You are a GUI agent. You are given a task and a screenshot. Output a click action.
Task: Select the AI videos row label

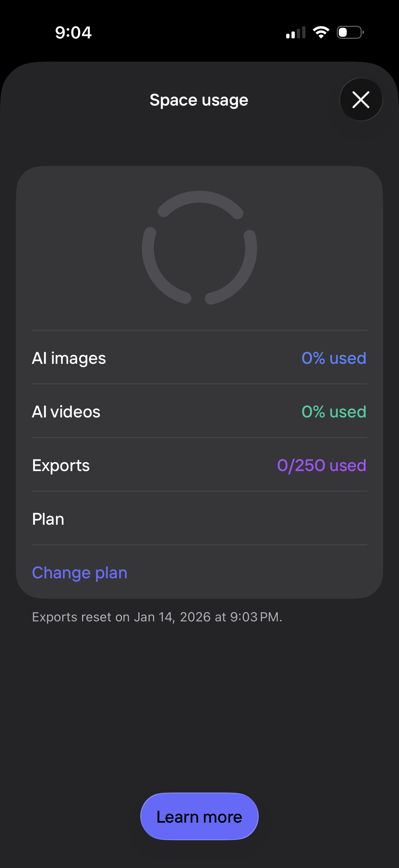click(x=66, y=411)
